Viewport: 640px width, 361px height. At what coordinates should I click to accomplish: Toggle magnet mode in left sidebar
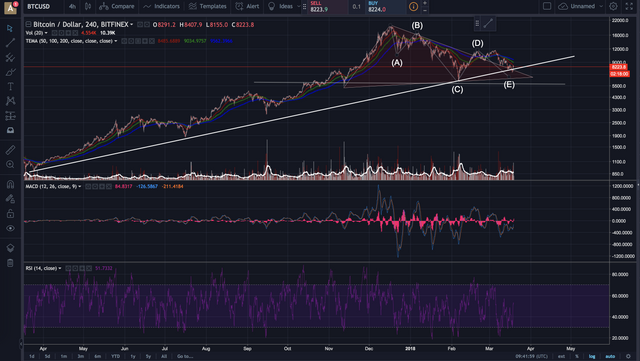(10, 184)
